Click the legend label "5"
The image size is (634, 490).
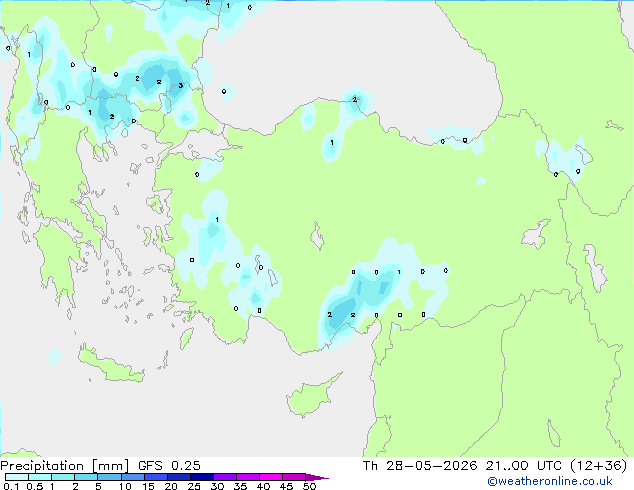point(98,486)
